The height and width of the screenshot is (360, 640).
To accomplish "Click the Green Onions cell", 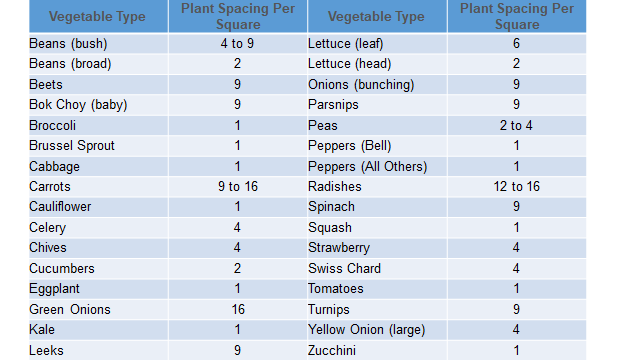I will (x=70, y=309).
